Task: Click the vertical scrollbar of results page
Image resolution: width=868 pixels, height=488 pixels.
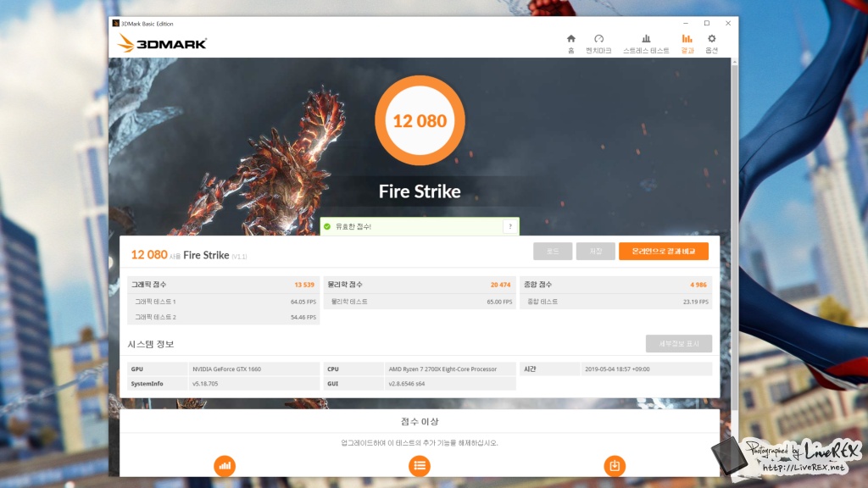Action: point(735,238)
